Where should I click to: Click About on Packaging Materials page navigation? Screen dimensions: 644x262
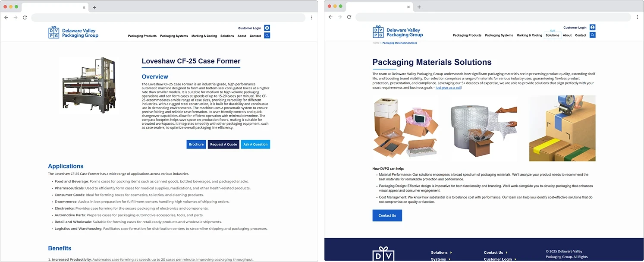567,35
